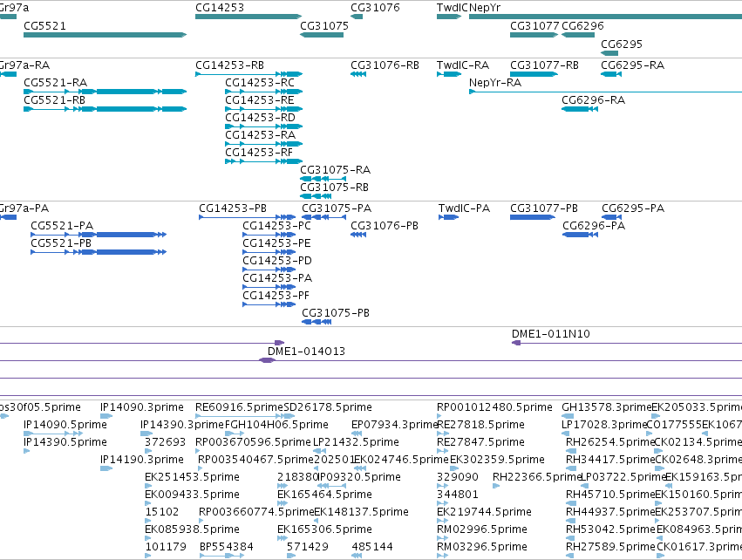The image size is (742, 560).
Task: Click the CG6295 gene label
Action: (x=622, y=44)
